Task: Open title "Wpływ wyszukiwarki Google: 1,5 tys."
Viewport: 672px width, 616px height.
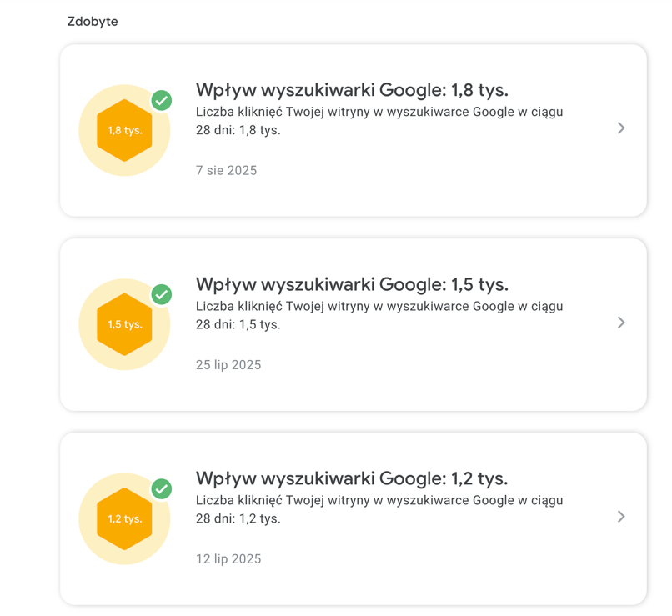Action: pos(351,284)
